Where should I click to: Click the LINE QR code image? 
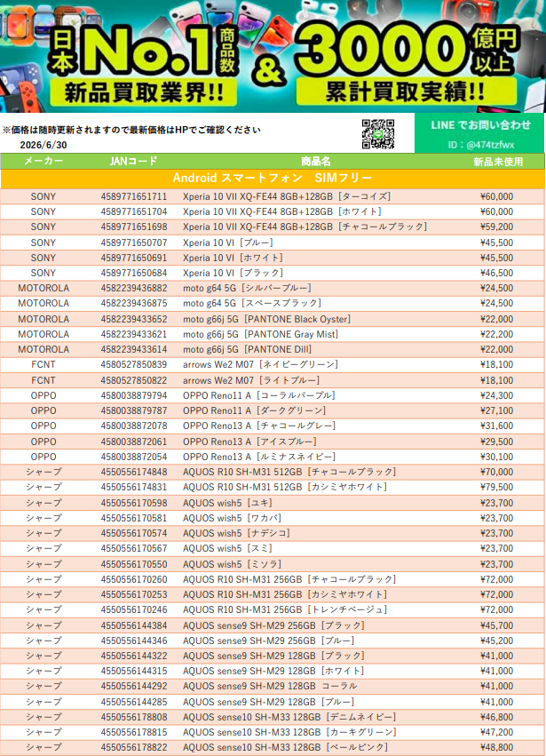[x=378, y=134]
